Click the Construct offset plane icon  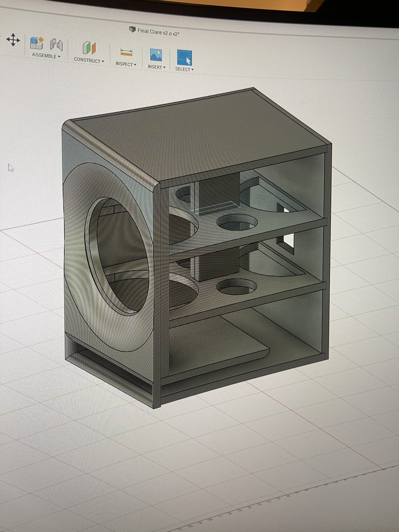(89, 48)
